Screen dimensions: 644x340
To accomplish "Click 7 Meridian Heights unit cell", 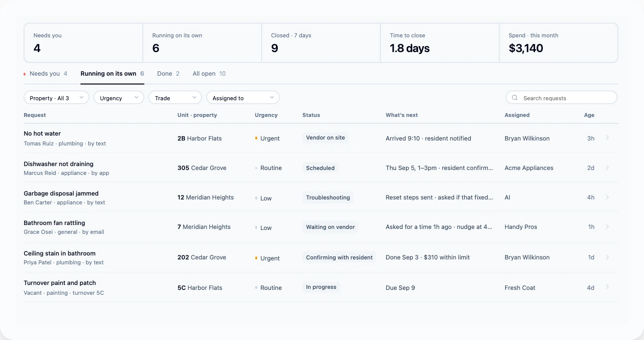I will click(x=204, y=227).
